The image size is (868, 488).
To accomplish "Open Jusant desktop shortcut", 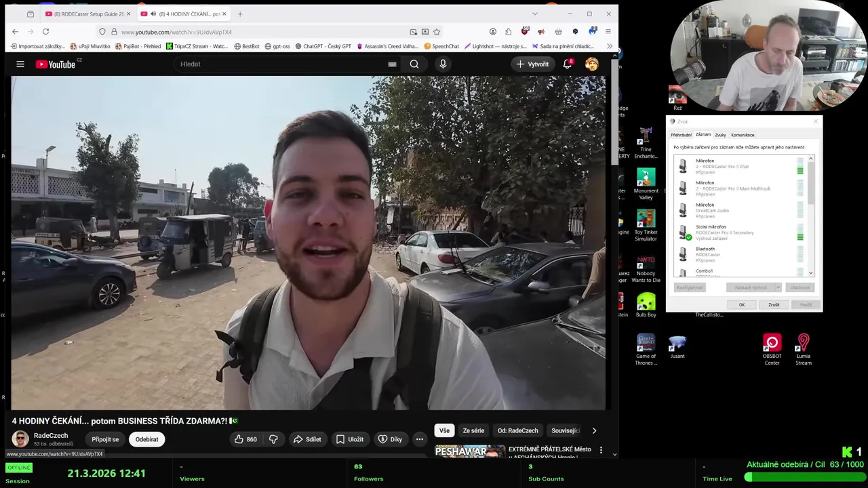I will [677, 346].
